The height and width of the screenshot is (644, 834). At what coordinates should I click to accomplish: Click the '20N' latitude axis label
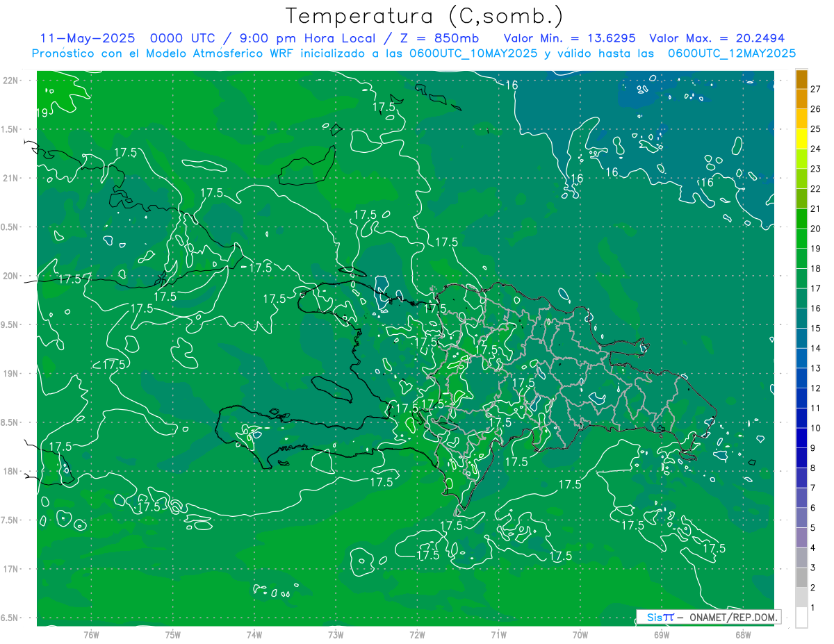(10, 276)
